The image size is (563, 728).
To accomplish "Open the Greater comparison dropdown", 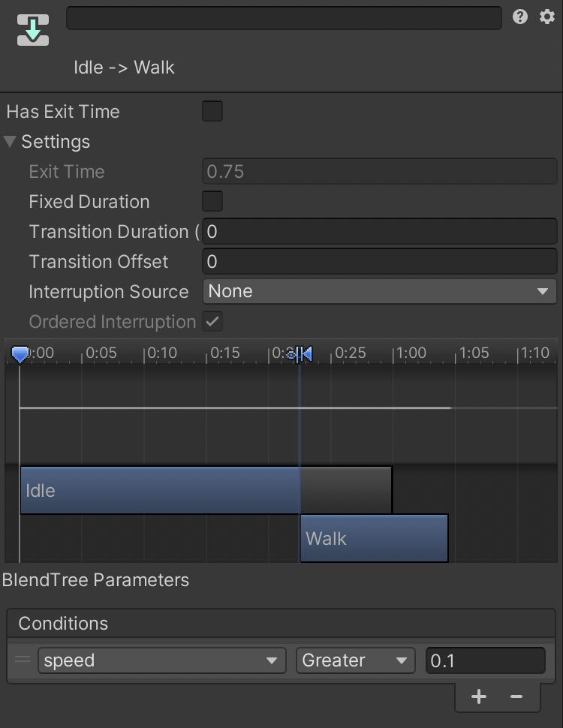I will 356,660.
